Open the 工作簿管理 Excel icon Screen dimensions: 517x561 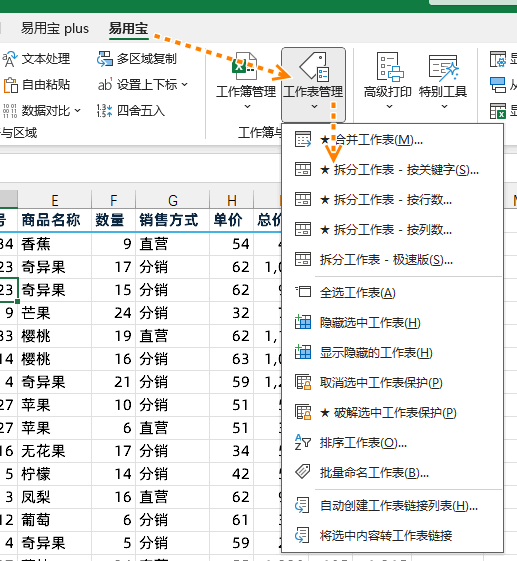point(244,66)
